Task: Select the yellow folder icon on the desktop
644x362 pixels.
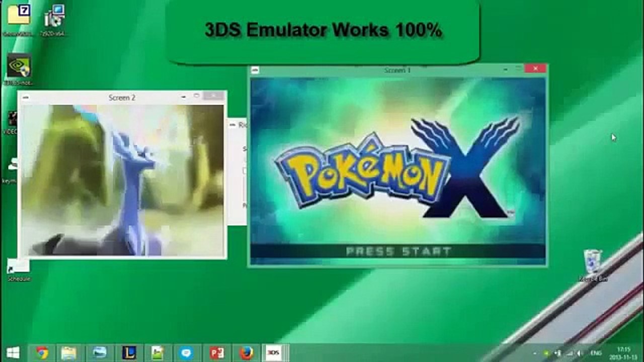Action: [18, 19]
